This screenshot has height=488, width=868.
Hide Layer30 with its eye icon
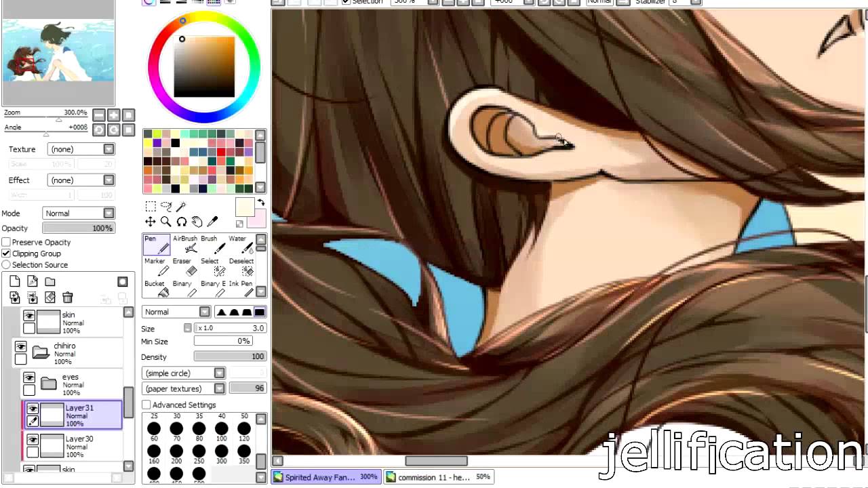[x=33, y=440]
